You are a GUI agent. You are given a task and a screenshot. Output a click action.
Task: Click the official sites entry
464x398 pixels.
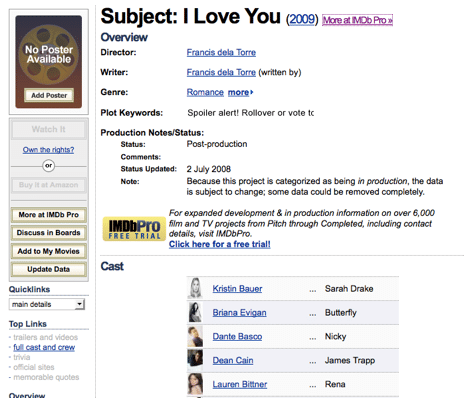[x=34, y=367]
